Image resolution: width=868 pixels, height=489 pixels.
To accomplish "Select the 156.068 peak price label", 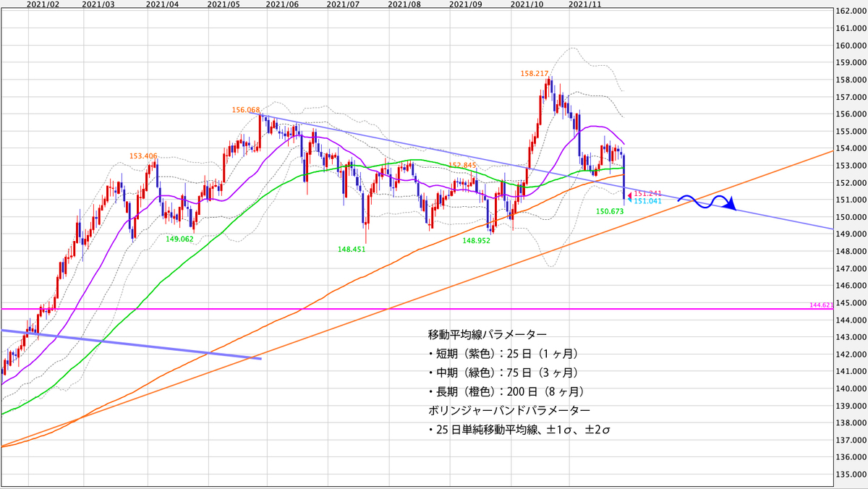I will pyautogui.click(x=246, y=110).
